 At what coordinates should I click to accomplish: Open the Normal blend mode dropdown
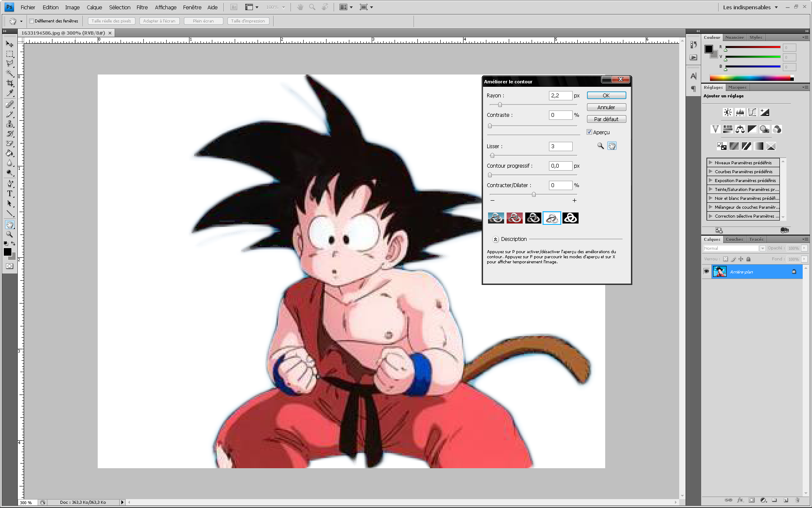click(x=734, y=248)
